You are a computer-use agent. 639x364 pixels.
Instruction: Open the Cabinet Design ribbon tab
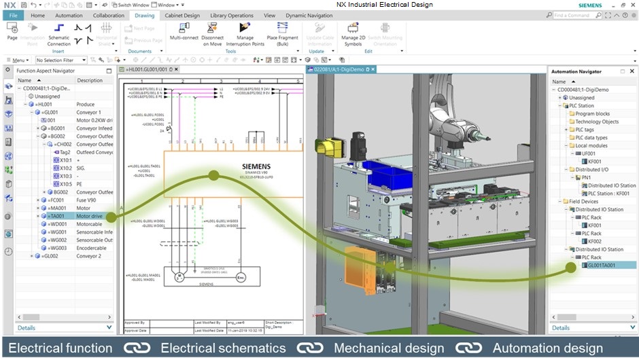coord(182,16)
